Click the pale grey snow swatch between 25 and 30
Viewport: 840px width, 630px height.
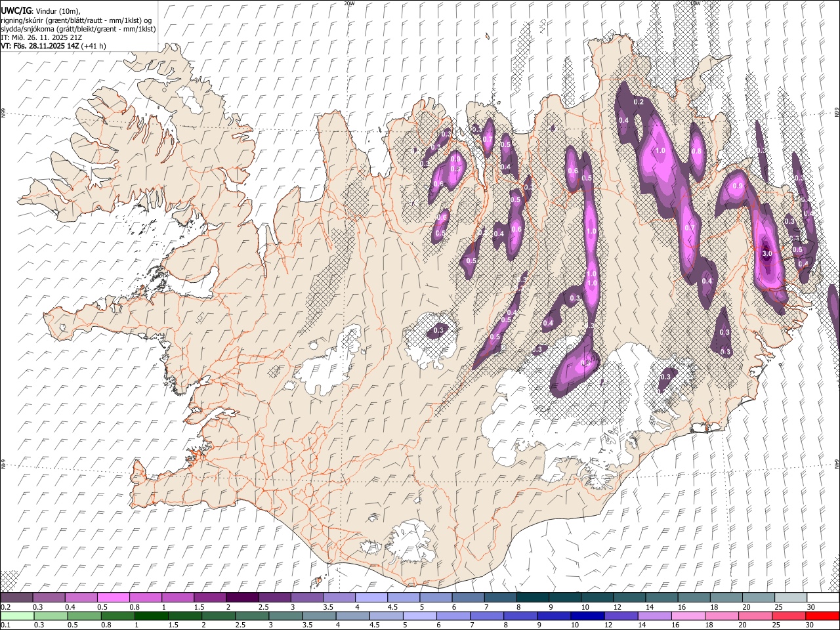click(789, 597)
